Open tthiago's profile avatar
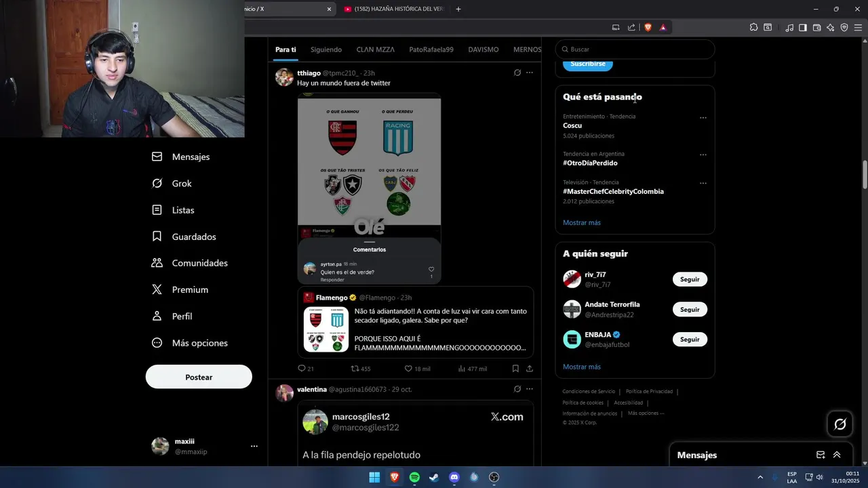Image resolution: width=868 pixels, height=488 pixels. 284,77
